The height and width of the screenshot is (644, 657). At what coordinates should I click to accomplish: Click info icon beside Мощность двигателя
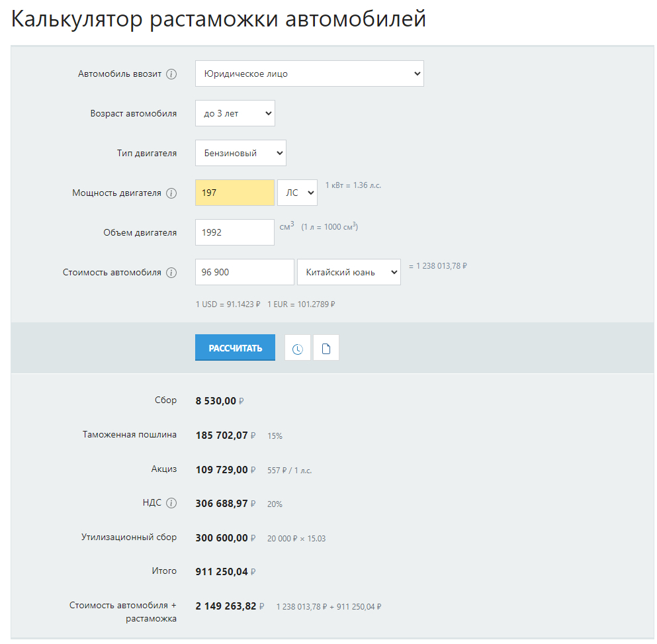(171, 193)
